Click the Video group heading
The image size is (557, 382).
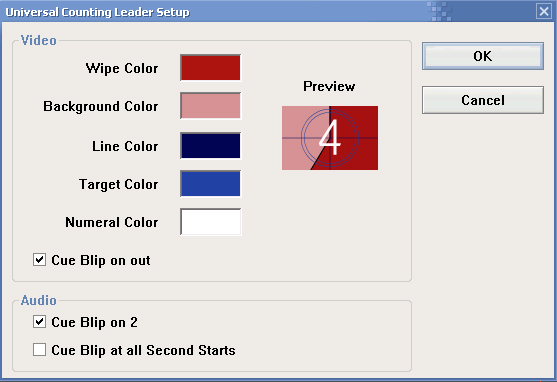[39, 40]
